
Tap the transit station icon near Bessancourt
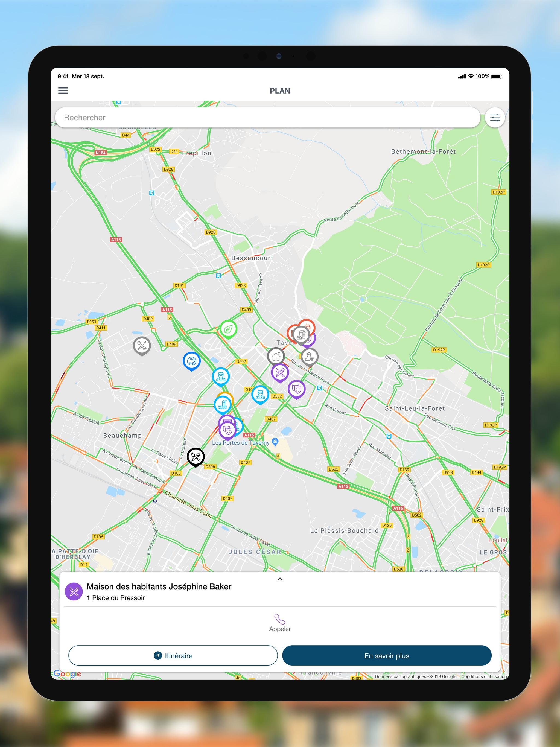(218, 276)
